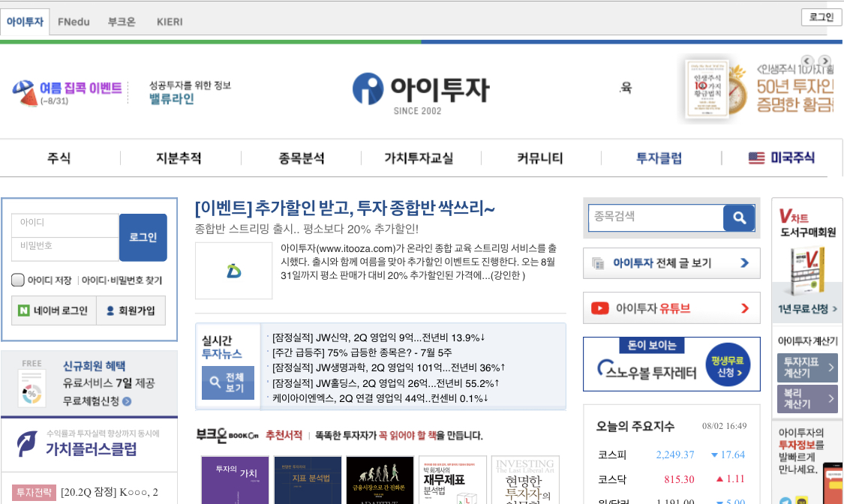Click the previous arrow on the book banner

pyautogui.click(x=806, y=61)
